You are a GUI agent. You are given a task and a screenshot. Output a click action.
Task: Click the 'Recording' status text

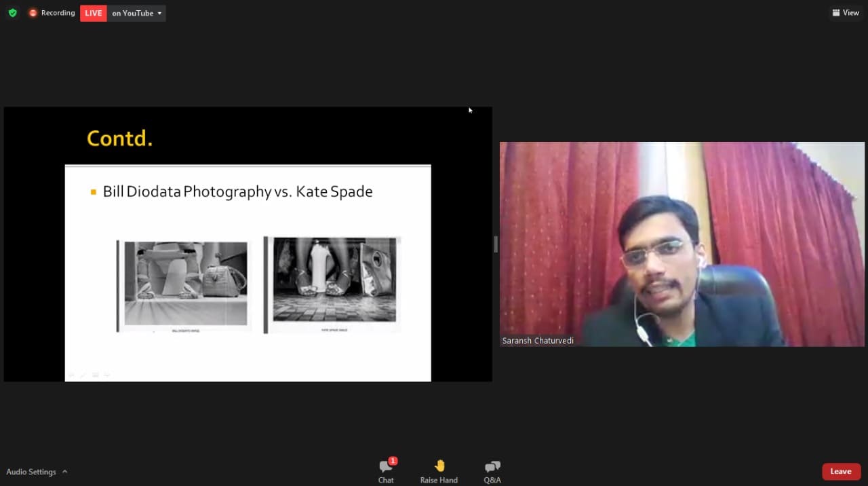(58, 13)
